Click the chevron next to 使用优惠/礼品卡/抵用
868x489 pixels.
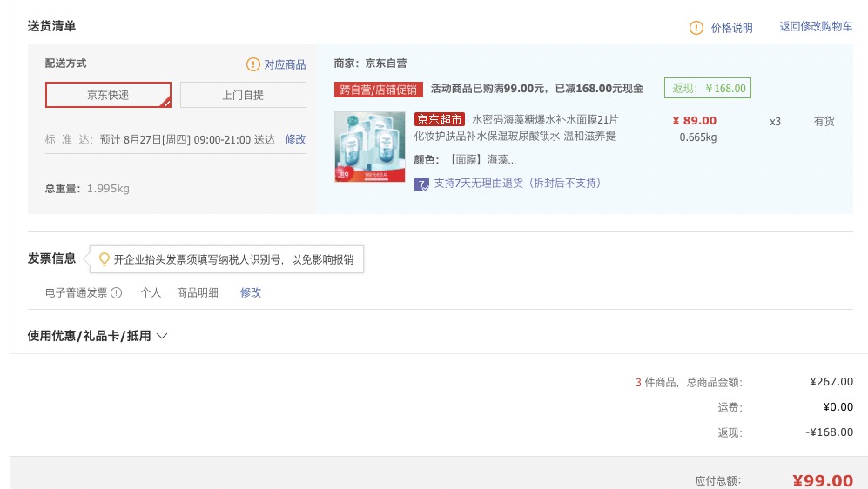pyautogui.click(x=162, y=336)
